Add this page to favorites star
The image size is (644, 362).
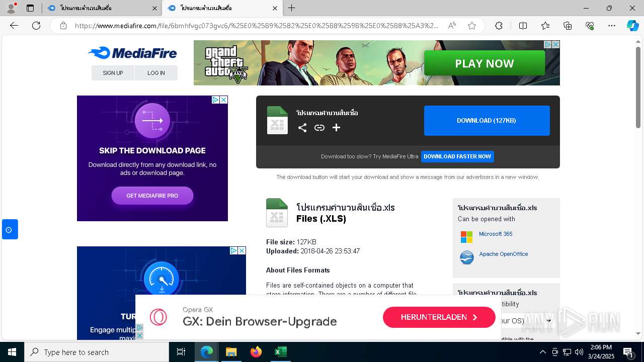click(472, 26)
